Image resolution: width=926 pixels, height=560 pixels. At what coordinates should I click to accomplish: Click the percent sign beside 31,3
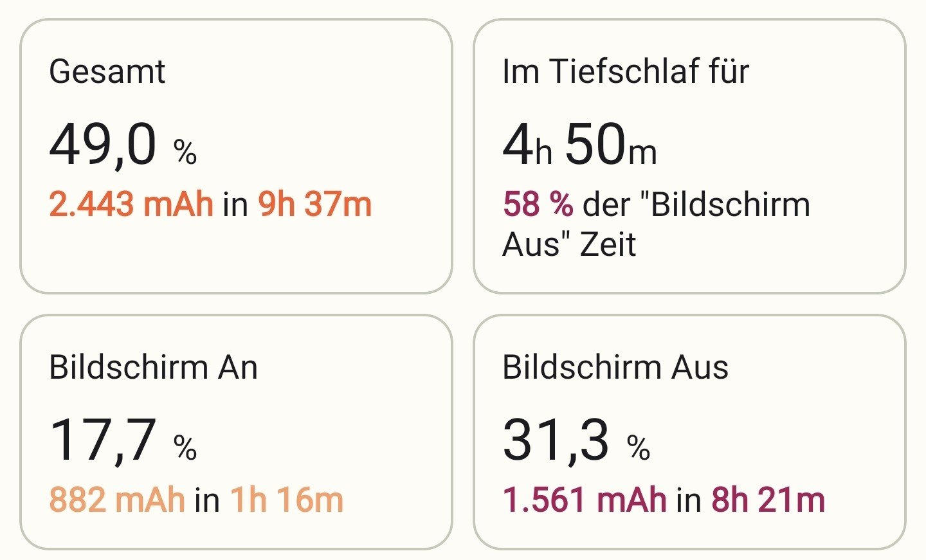coord(639,447)
